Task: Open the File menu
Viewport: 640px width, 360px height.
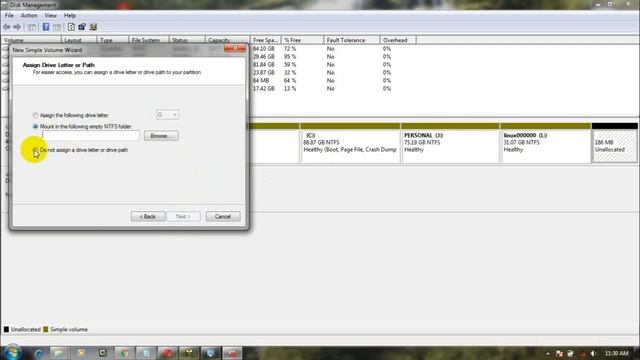Action: [9, 16]
